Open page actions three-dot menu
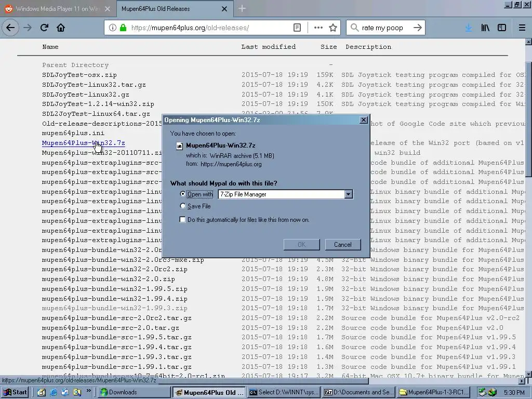Screen dimensions: 532x399 (318, 28)
